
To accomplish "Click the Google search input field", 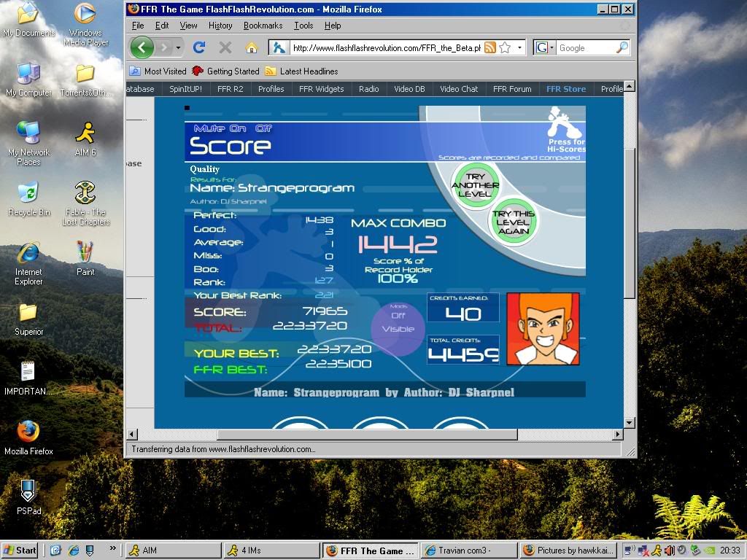I will click(x=586, y=48).
